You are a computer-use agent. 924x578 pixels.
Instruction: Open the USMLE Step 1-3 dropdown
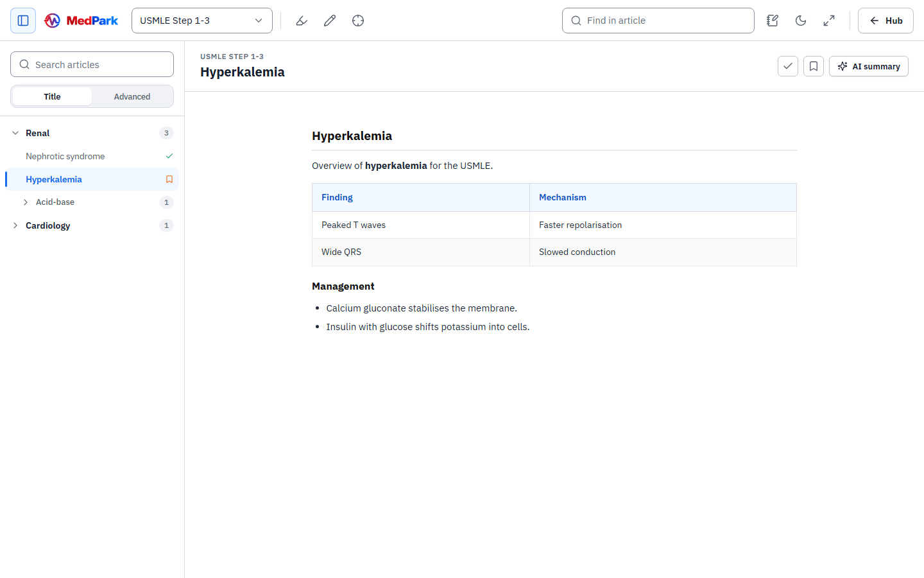202,21
